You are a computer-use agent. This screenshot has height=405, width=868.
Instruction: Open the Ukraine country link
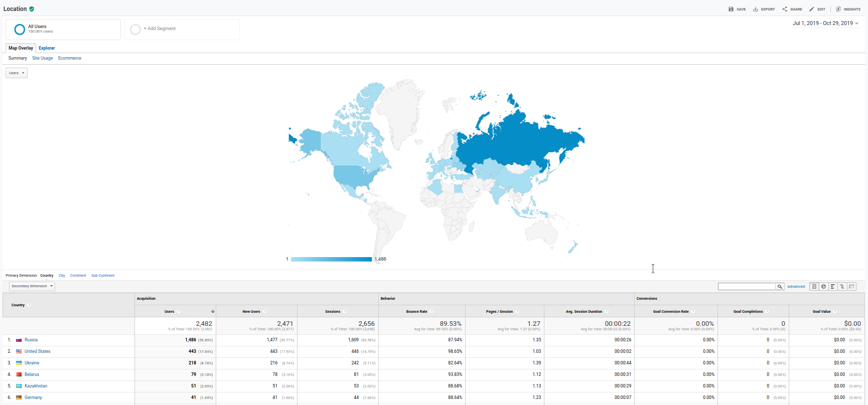pos(32,363)
